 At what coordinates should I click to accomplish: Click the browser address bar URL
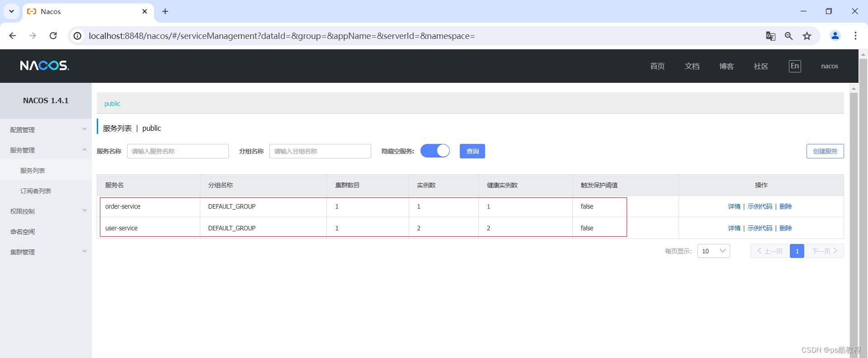coord(282,36)
